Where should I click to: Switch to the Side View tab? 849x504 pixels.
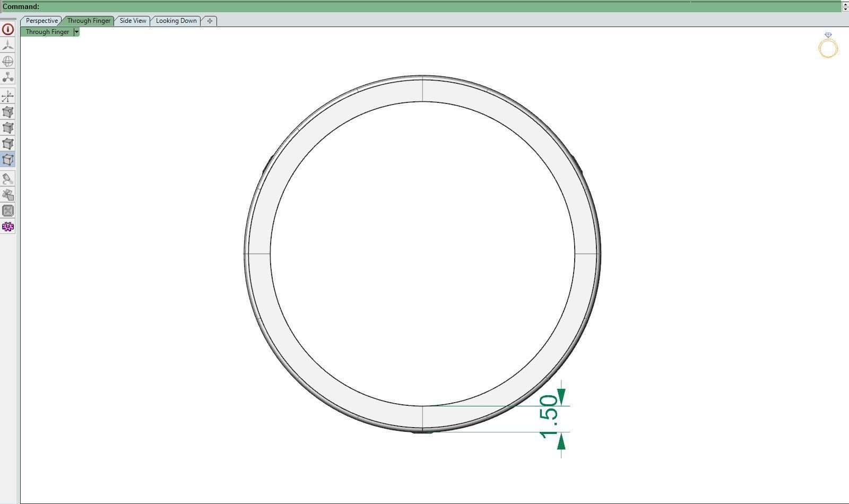133,21
